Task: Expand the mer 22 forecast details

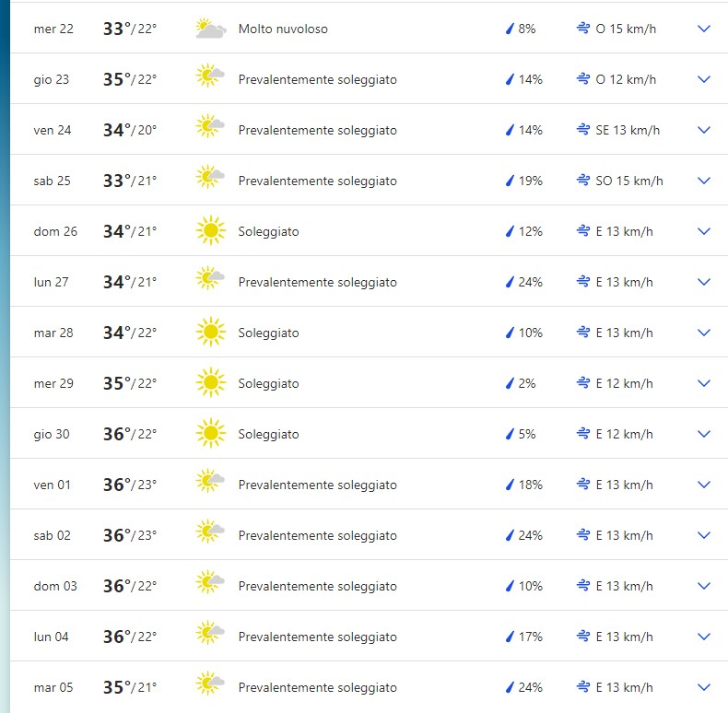Action: [x=704, y=29]
